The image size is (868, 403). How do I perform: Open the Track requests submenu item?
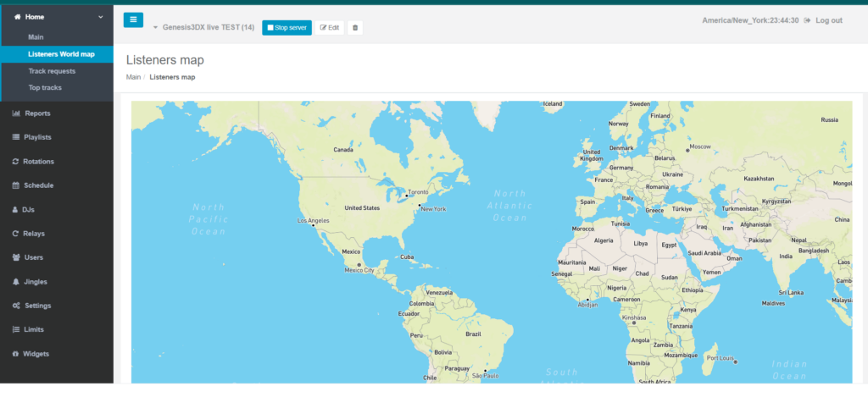(x=52, y=71)
